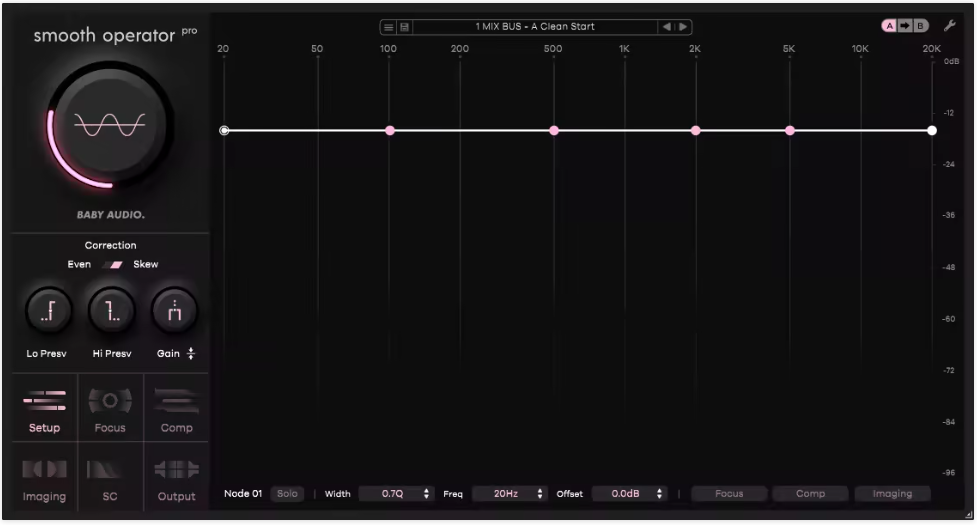Copy A to B with arrow icon
The height and width of the screenshot is (525, 977).
pos(905,26)
